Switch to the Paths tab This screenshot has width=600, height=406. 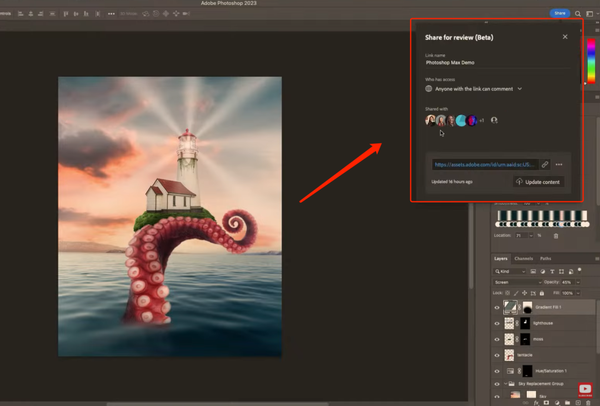(545, 259)
